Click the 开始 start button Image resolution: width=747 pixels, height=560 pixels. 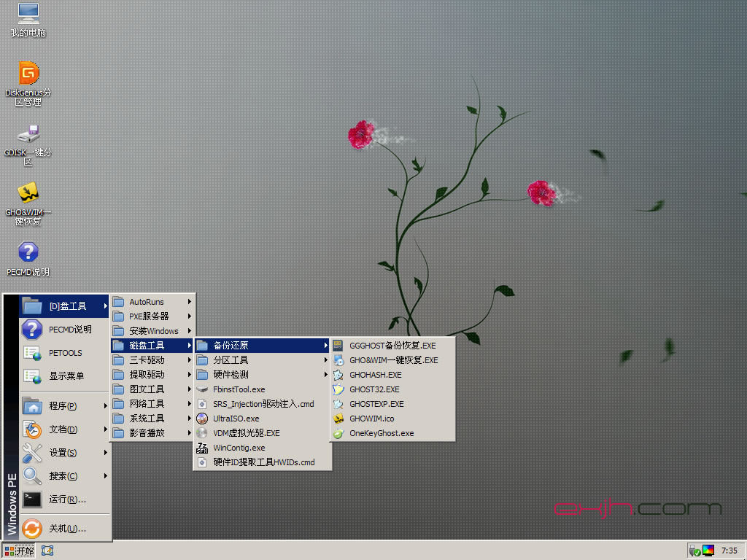[x=20, y=551]
